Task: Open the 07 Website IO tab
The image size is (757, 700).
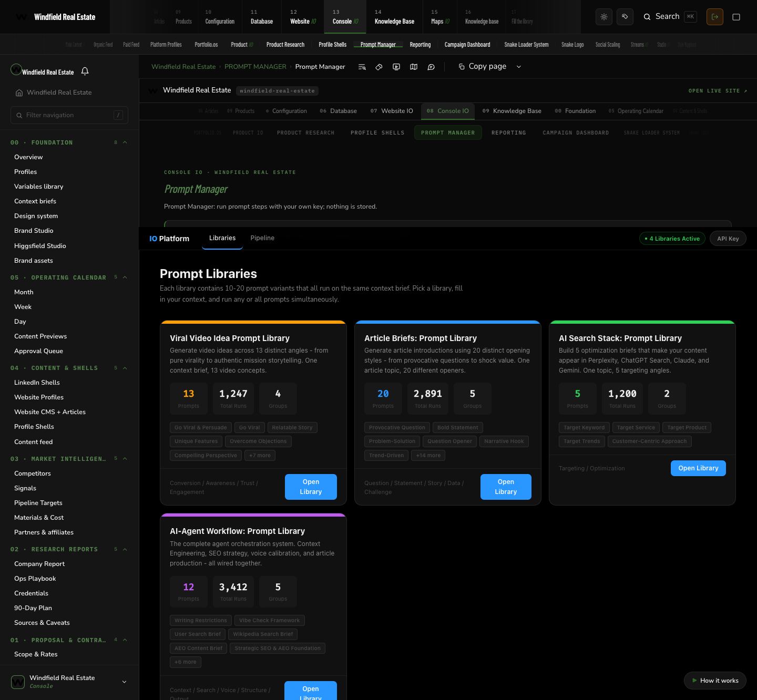Action: click(x=392, y=111)
